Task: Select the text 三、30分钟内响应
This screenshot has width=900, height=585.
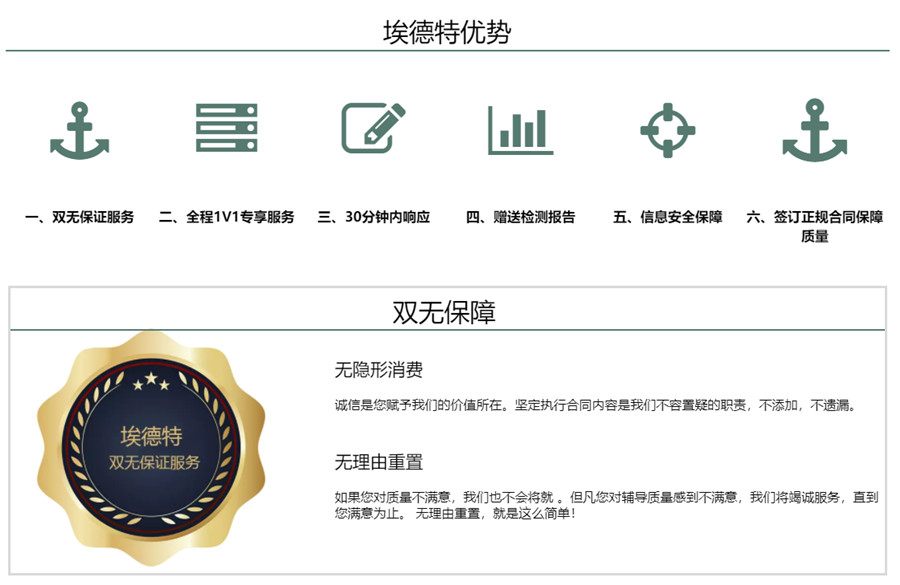Action: coord(374,217)
